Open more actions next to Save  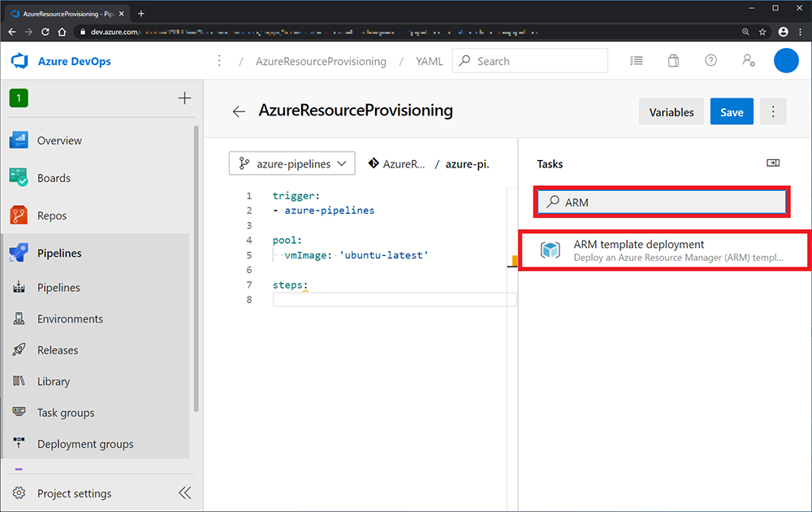[773, 112]
